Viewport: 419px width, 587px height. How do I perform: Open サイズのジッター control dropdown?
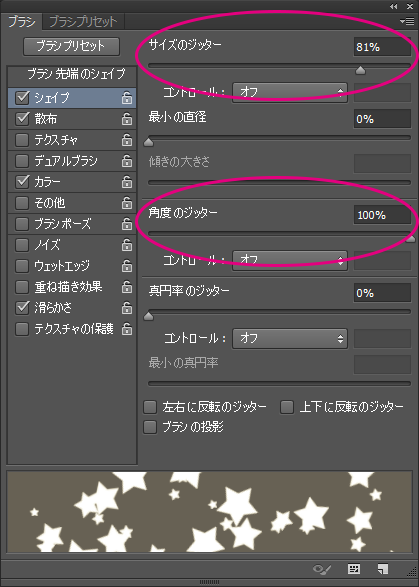290,92
